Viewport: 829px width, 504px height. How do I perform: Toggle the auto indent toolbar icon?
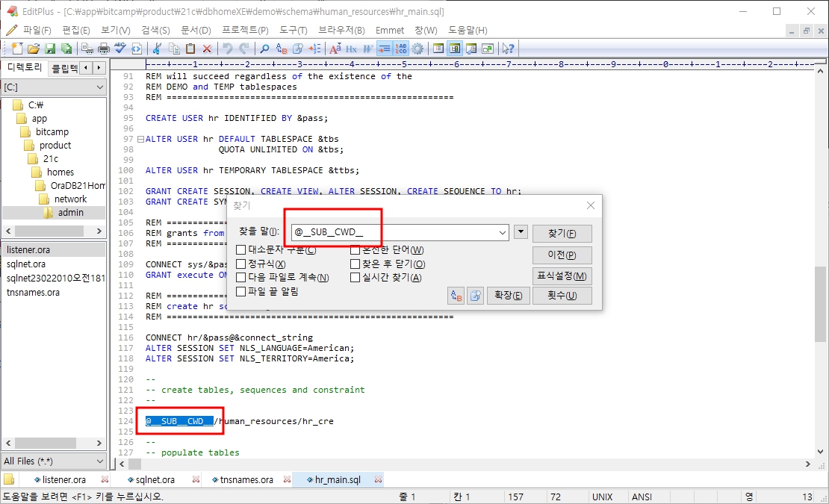tap(385, 49)
